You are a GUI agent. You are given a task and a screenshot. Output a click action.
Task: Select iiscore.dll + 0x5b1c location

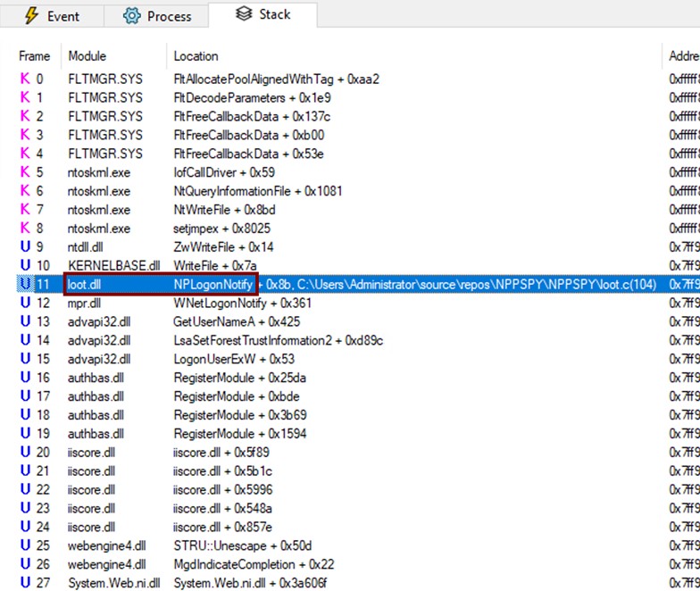pos(222,471)
